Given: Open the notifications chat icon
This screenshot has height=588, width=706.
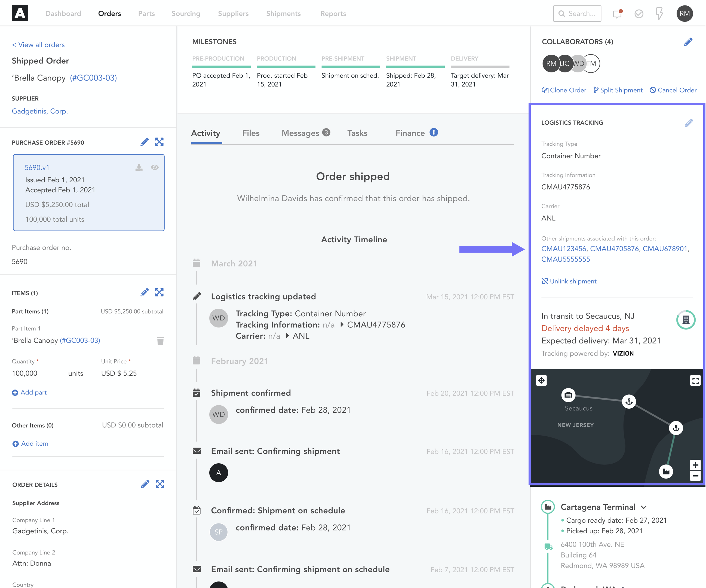Looking at the screenshot, I should 618,13.
